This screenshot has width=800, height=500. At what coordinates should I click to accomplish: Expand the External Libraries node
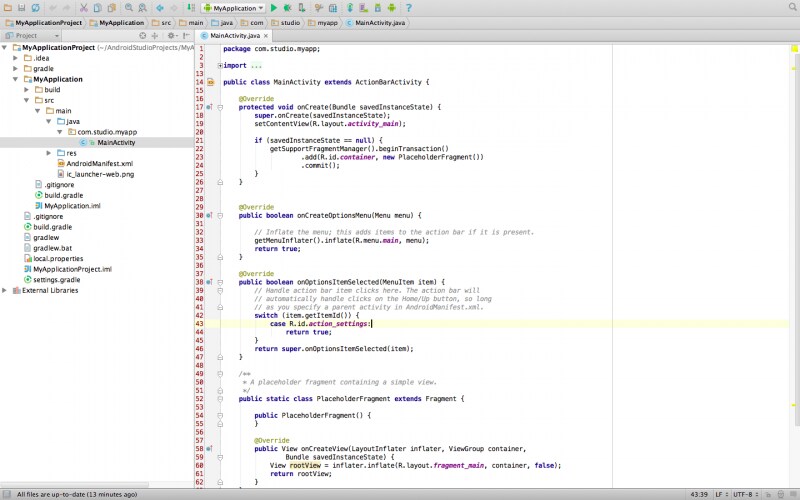[5, 290]
